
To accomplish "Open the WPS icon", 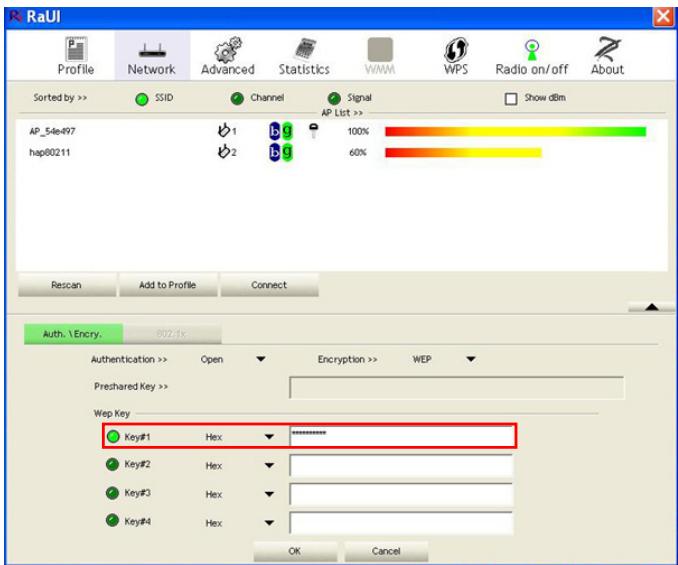I will (x=456, y=50).
